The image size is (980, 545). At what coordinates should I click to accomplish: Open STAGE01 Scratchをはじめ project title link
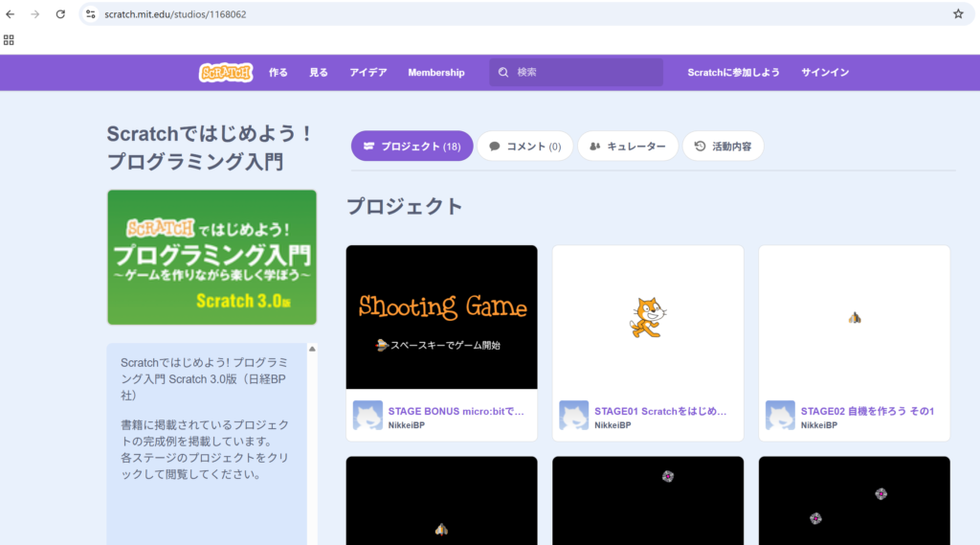click(660, 411)
